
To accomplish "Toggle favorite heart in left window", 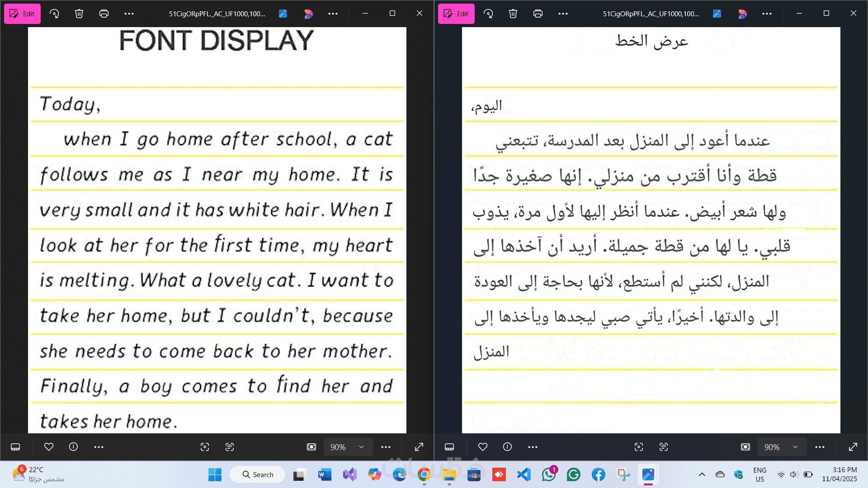I will tap(49, 447).
